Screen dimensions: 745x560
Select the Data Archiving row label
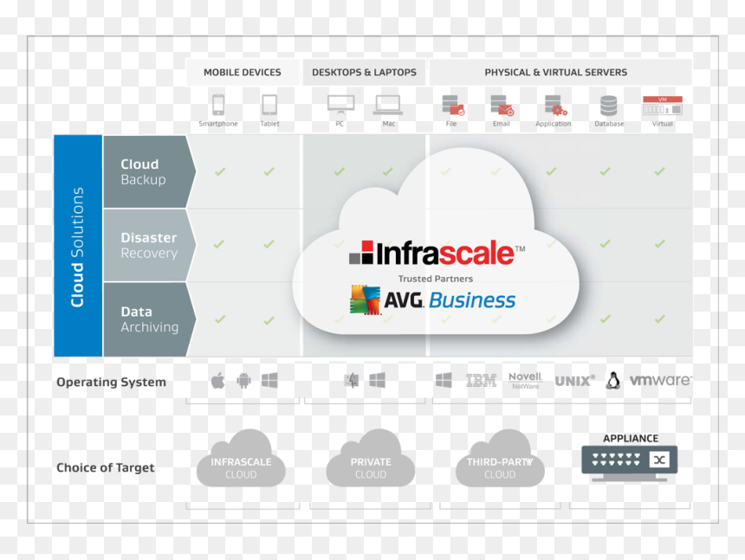[149, 319]
